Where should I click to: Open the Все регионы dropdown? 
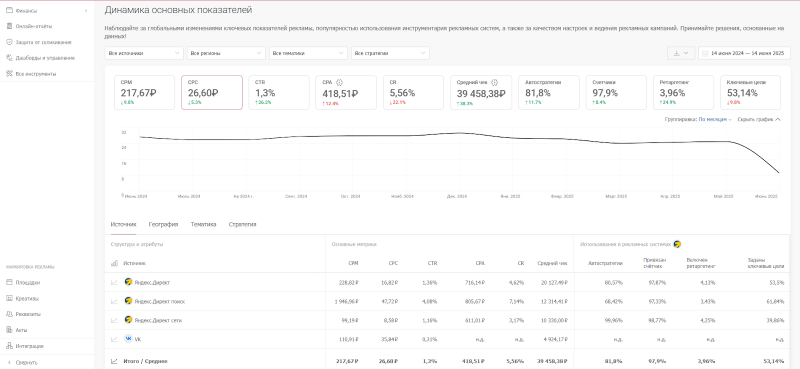[226, 53]
